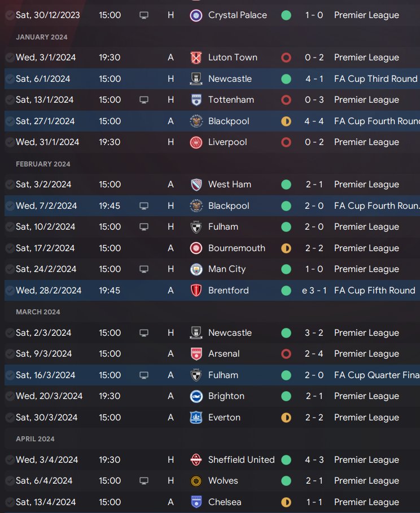The image size is (420, 513).
Task: Collapse the MARCH 2024 month section
Action: click(x=38, y=312)
